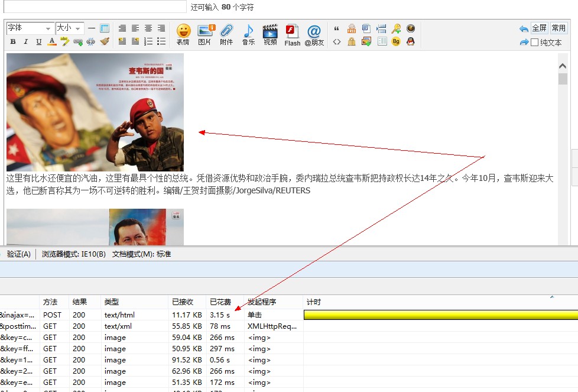Open the 字体 font dropdown

(30, 28)
